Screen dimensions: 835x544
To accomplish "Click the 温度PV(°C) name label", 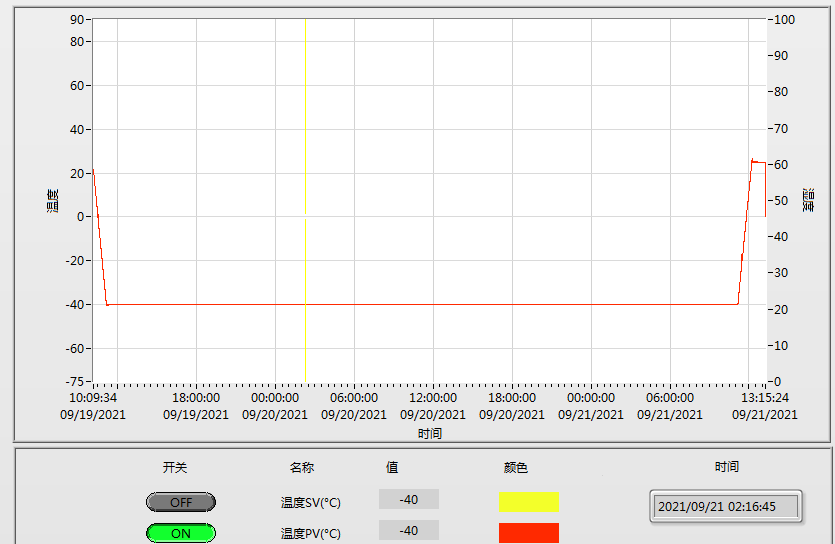I will coord(311,534).
